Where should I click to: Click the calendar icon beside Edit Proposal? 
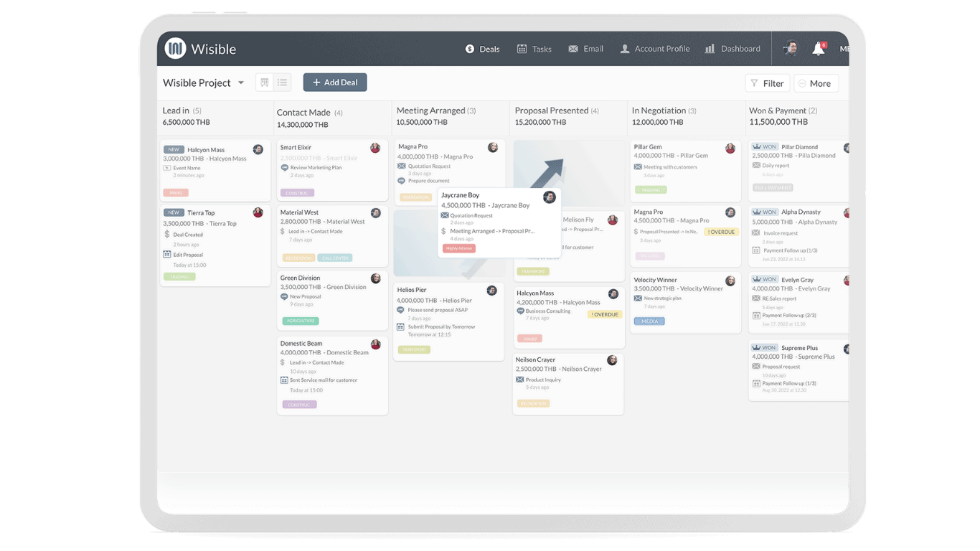coord(167,255)
